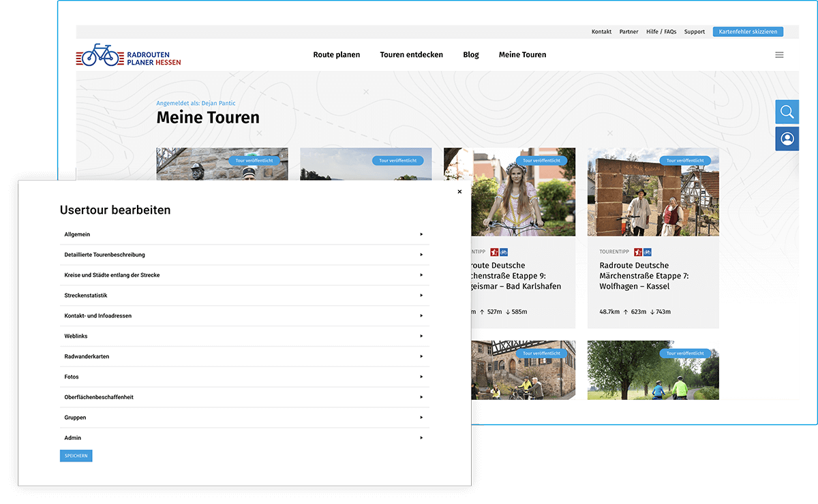
Task: Expand the Fotos section
Action: [244, 377]
